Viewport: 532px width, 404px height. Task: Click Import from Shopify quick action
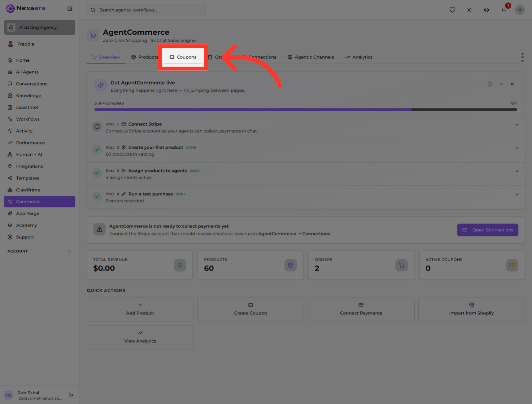(x=471, y=309)
